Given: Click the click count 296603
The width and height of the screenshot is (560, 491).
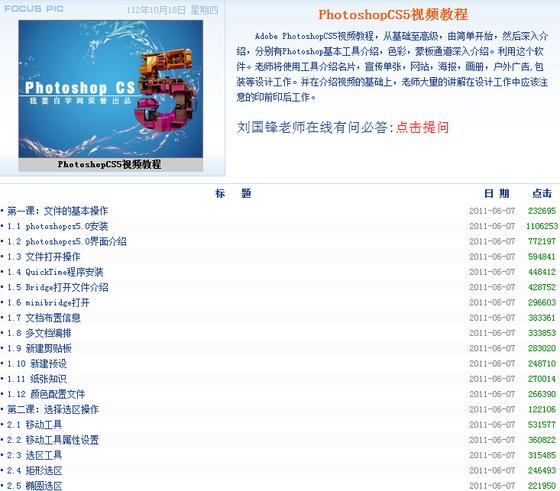Looking at the screenshot, I should pyautogui.click(x=542, y=303).
